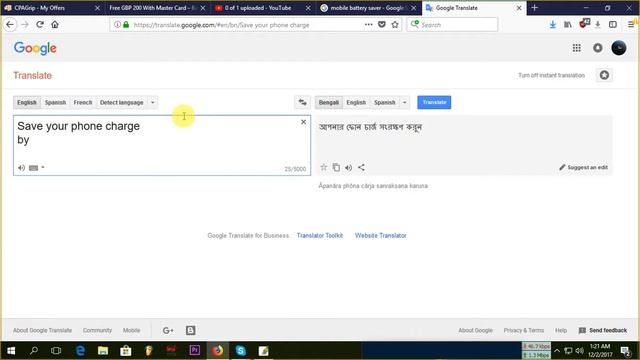Open Windows Start menu
Image resolution: width=640 pixels, height=360 pixels.
click(x=11, y=351)
